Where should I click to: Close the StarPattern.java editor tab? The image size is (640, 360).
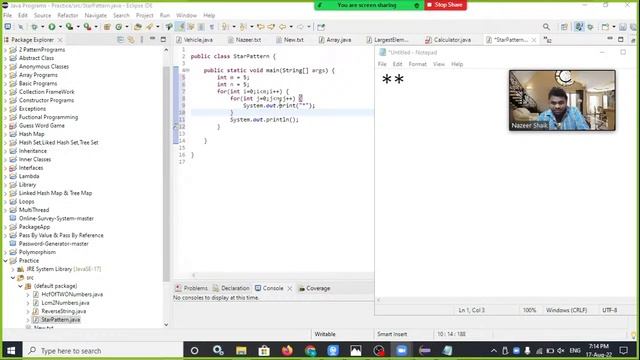[534, 40]
